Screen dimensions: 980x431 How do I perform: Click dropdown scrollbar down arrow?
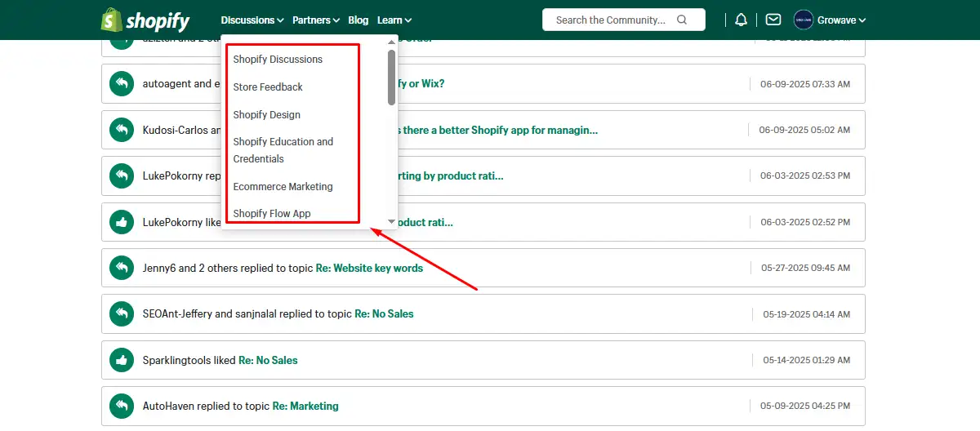coord(391,221)
